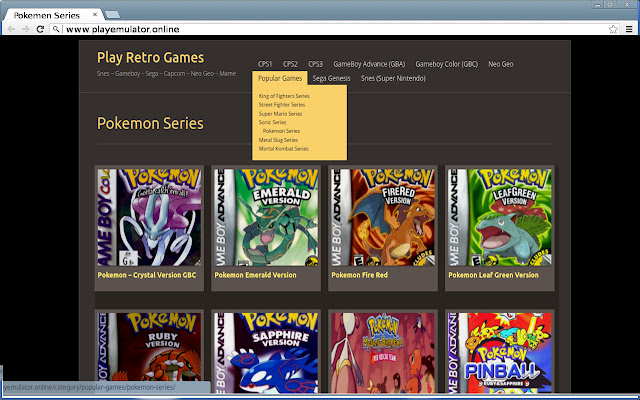Click Pokemon – Crystal Version GBC title

147,275
